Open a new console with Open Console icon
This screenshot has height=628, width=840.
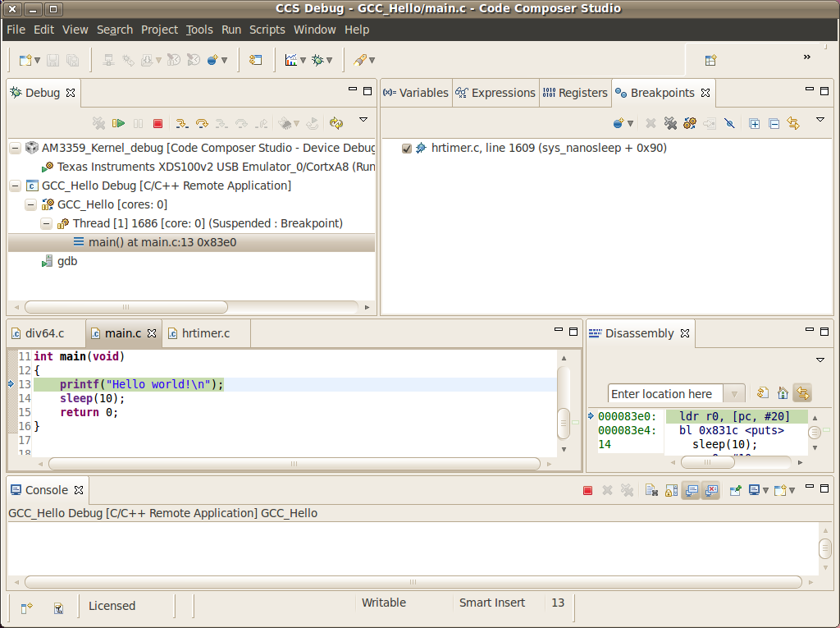[x=782, y=490]
